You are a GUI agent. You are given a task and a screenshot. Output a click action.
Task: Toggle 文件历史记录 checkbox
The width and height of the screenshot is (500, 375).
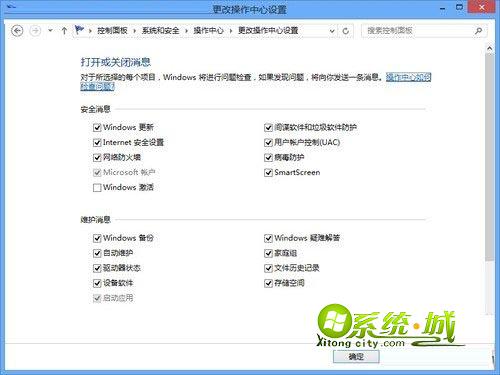268,268
